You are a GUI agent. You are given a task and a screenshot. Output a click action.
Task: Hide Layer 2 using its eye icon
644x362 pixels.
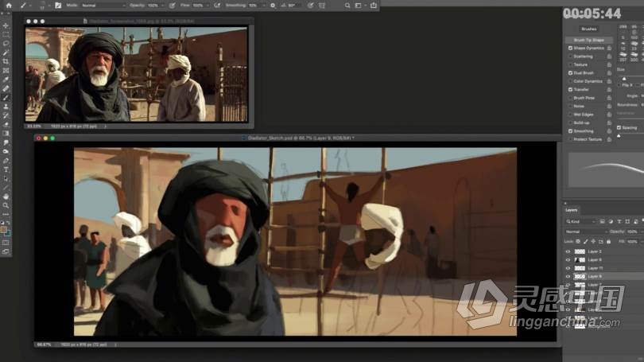568,251
